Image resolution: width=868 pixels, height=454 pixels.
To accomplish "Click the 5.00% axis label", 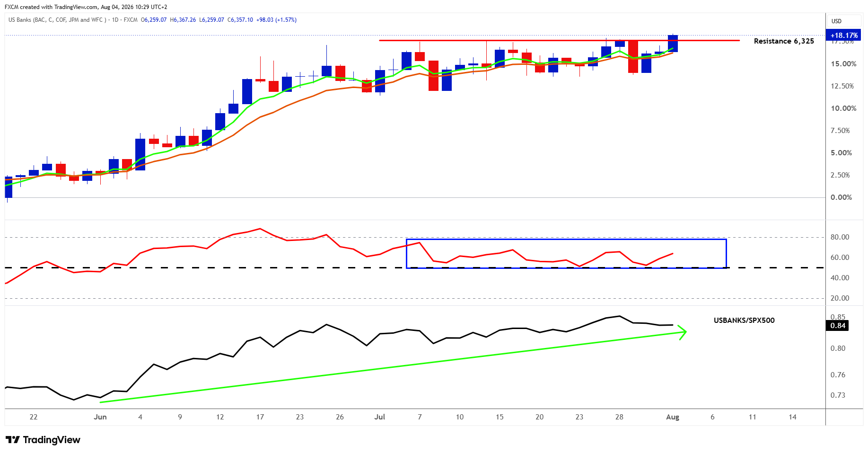I will [842, 153].
